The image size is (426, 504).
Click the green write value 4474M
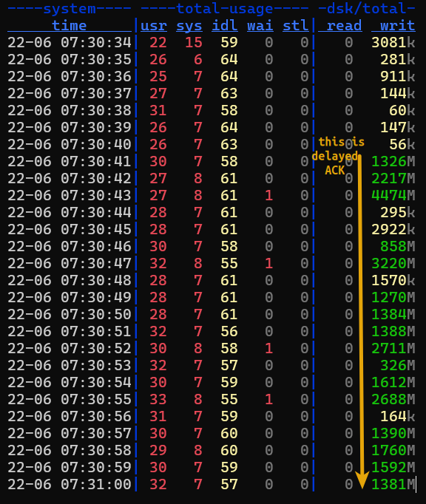(393, 195)
